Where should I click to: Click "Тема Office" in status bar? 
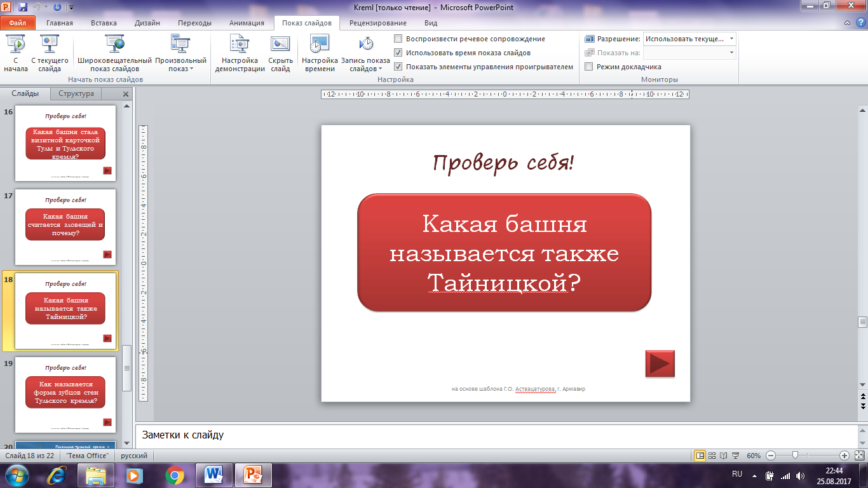[x=86, y=456]
